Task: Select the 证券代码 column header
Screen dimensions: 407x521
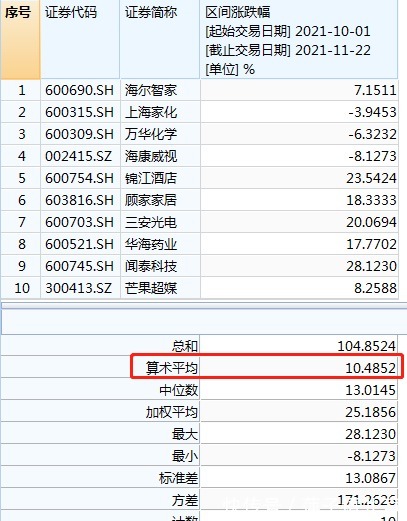Action: pos(80,39)
